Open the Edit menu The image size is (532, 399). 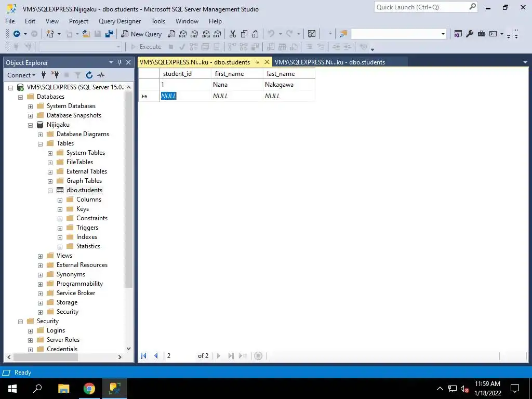coord(30,21)
